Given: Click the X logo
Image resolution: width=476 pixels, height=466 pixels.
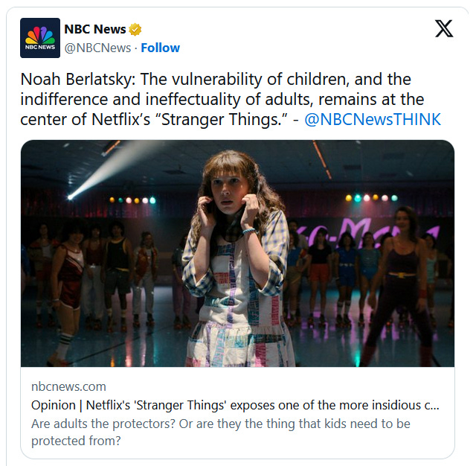Looking at the screenshot, I should coord(443,29).
